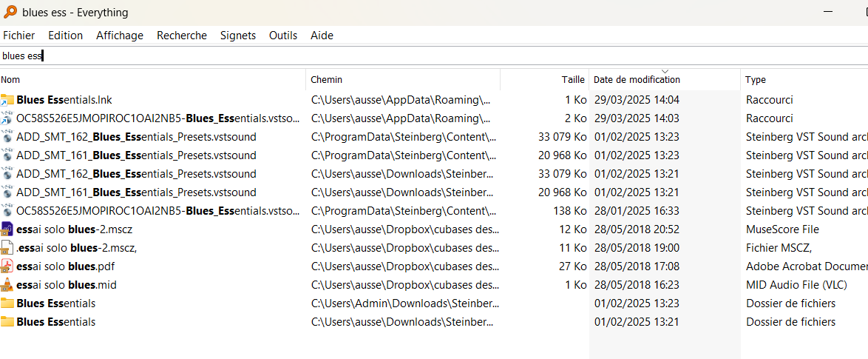Select Blues Essentials folder name dated 13:21
Viewport: 868px width, 359px height.
tap(56, 322)
